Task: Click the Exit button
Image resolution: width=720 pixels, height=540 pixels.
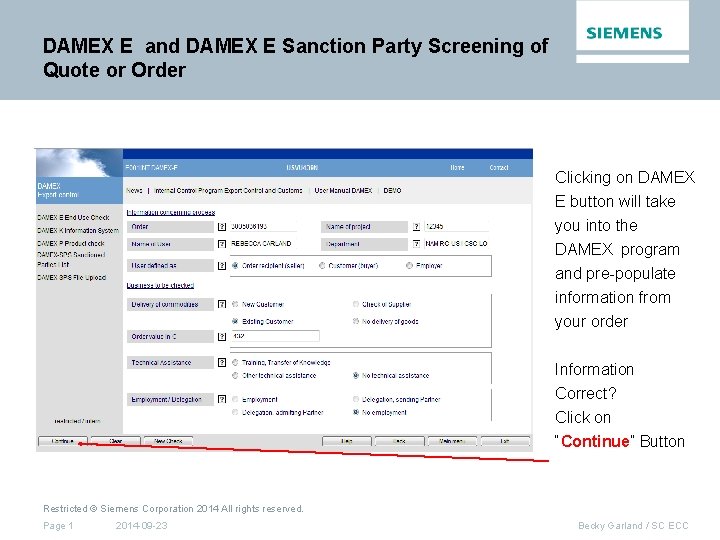Action: click(x=505, y=441)
